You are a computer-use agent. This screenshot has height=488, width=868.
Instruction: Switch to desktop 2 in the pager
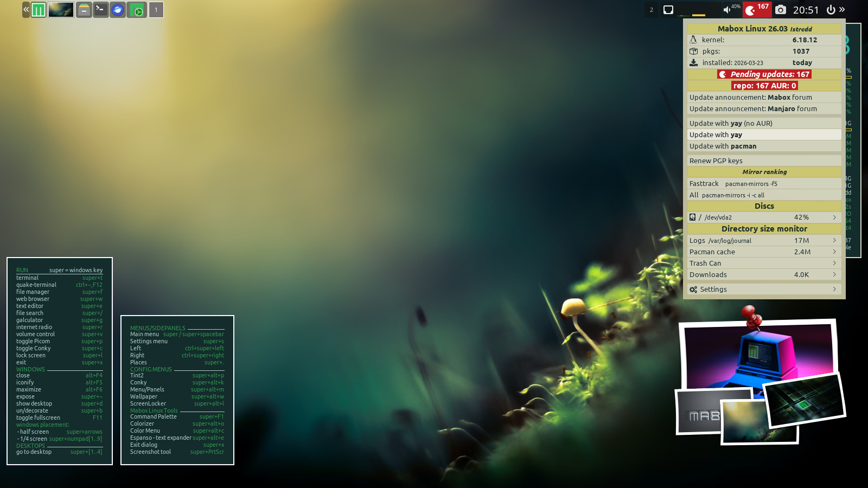point(652,10)
